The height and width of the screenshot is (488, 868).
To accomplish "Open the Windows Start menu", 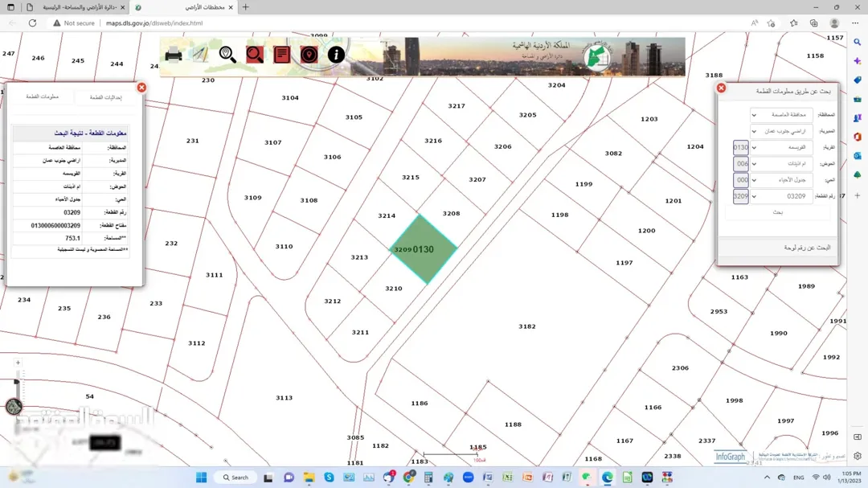I will pos(202,477).
